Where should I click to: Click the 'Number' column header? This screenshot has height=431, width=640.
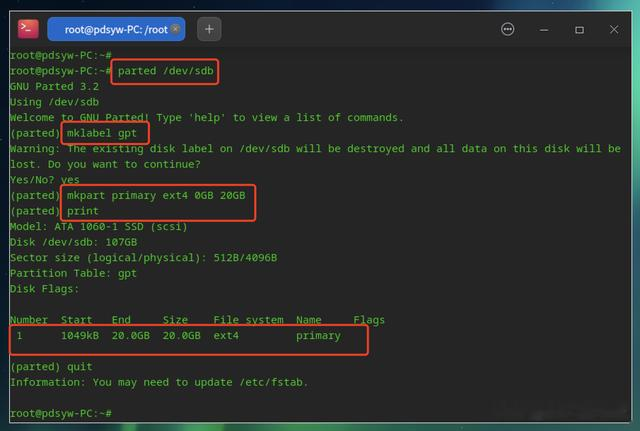tap(29, 320)
